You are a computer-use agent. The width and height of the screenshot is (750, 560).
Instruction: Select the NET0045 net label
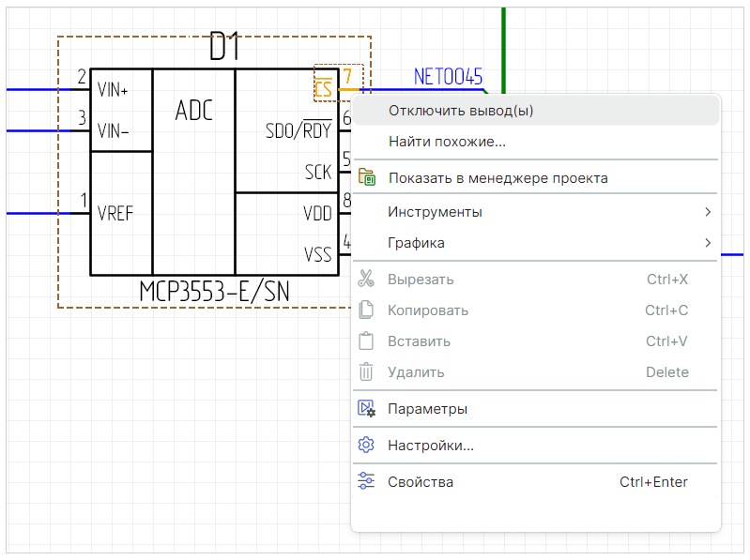448,77
